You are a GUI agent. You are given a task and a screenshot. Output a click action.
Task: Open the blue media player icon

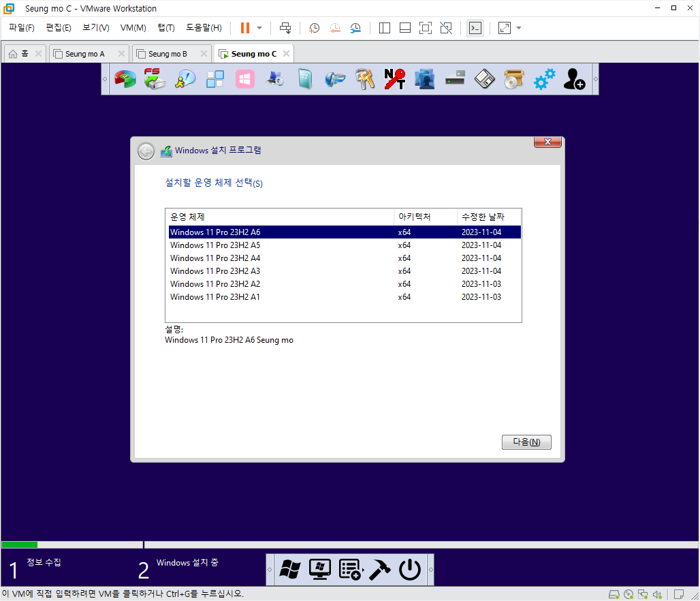pyautogui.click(x=335, y=79)
